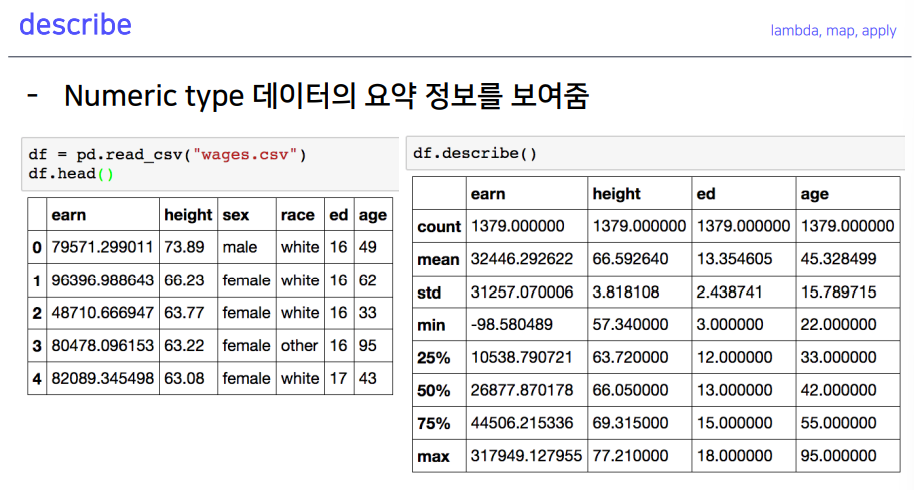914x490 pixels.
Task: Click max ed value 18.000000
Action: [x=734, y=456]
